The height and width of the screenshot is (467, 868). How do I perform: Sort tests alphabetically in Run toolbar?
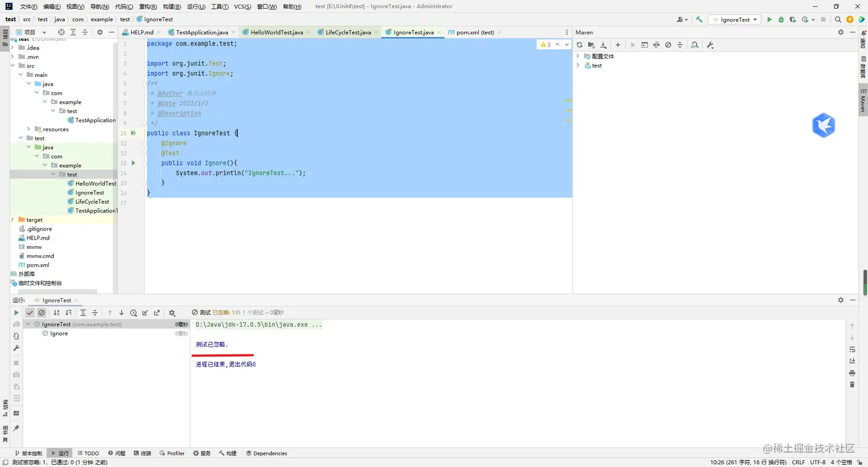56,312
